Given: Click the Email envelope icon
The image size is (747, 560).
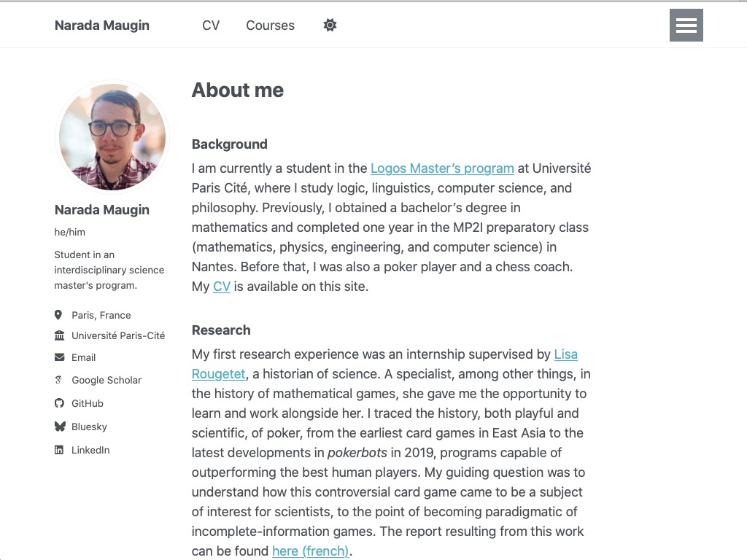Looking at the screenshot, I should [59, 357].
